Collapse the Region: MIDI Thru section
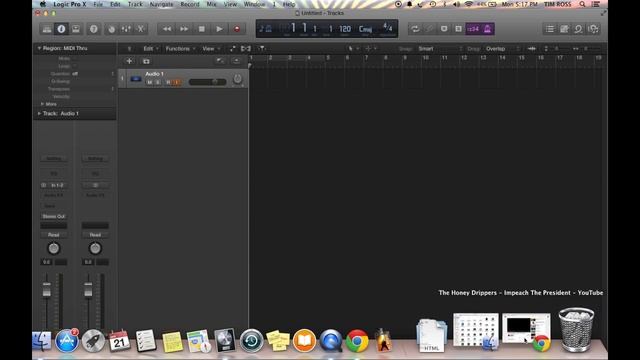The height and width of the screenshot is (360, 640). (39, 48)
